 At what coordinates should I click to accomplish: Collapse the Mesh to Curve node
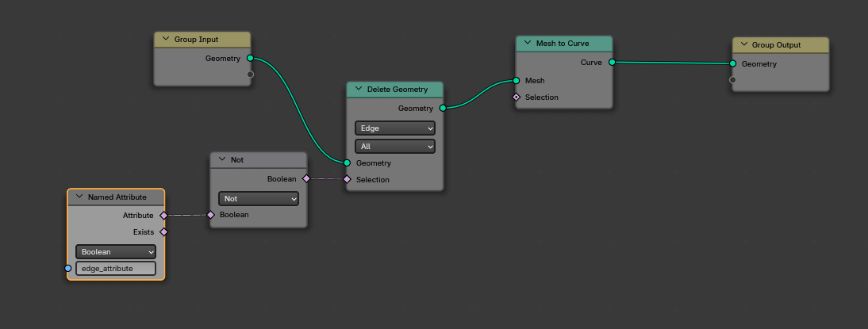point(527,43)
